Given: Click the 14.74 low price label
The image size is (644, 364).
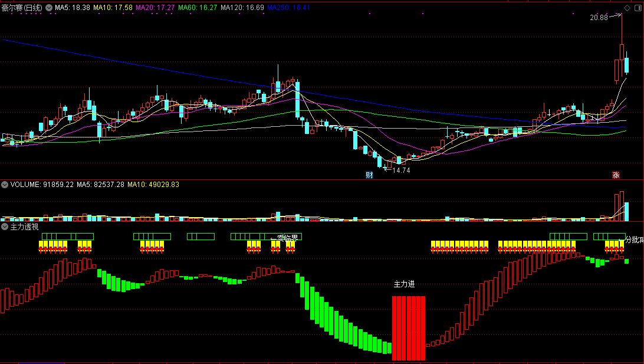Looking at the screenshot, I should 401,170.
